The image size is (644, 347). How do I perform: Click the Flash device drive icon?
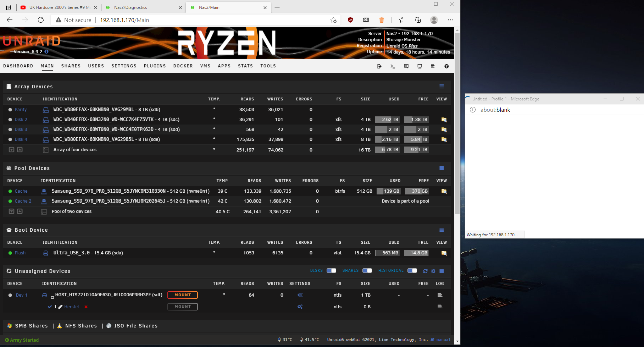46,253
